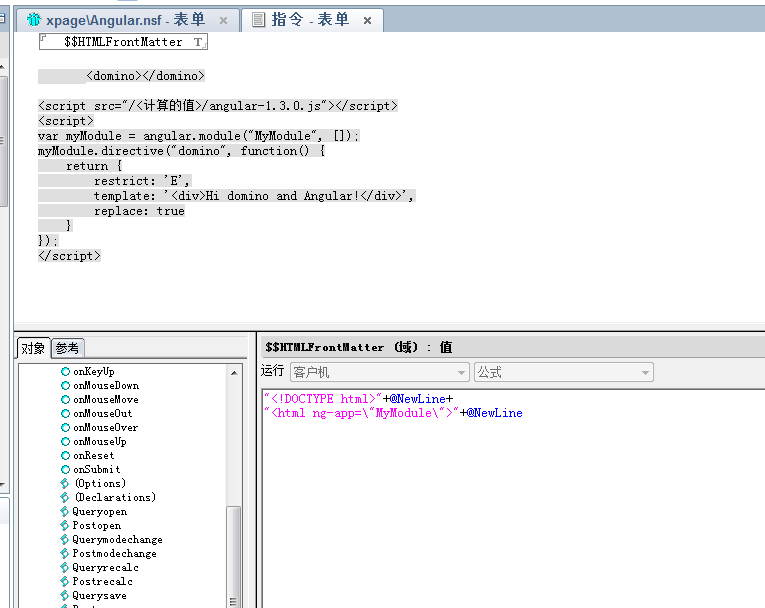
Task: Click the script diamond icon beside Postrecalc
Action: tap(65, 582)
